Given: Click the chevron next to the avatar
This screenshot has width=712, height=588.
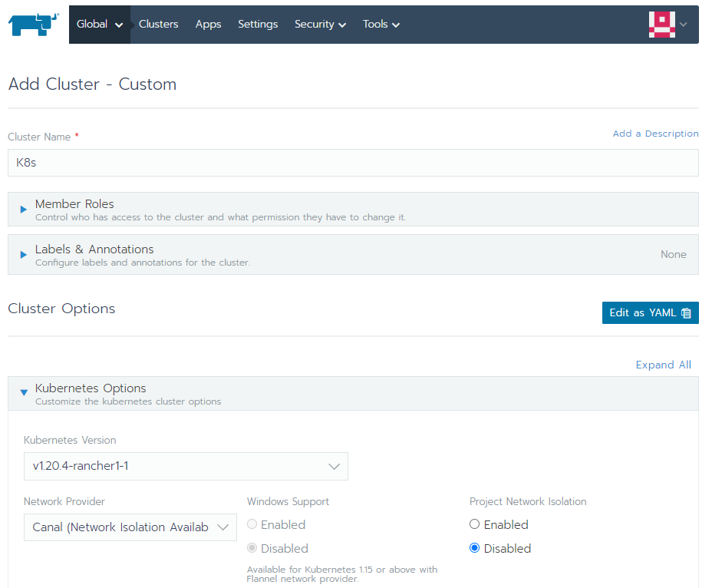Looking at the screenshot, I should pos(684,25).
